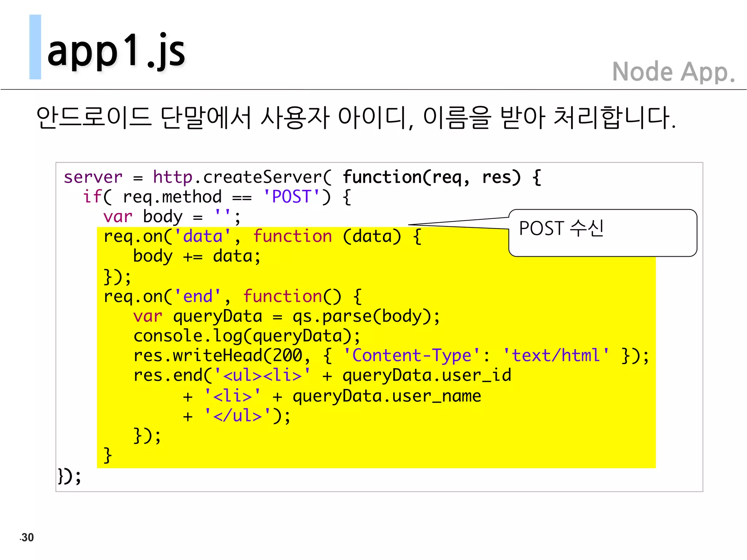Click the final '});' closing line

[x=70, y=476]
